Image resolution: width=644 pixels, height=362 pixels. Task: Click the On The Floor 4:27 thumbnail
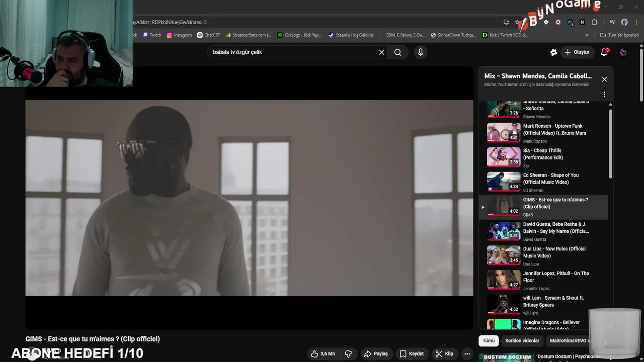tap(504, 281)
